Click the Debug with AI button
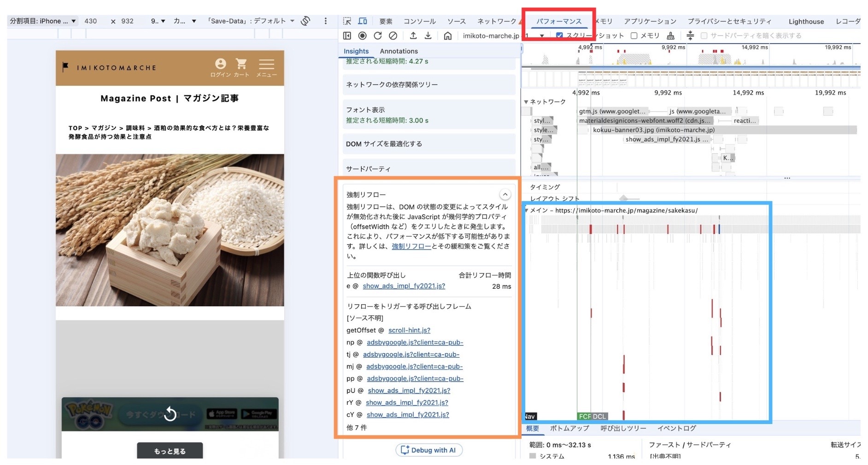The width and height of the screenshot is (868, 465). (429, 450)
